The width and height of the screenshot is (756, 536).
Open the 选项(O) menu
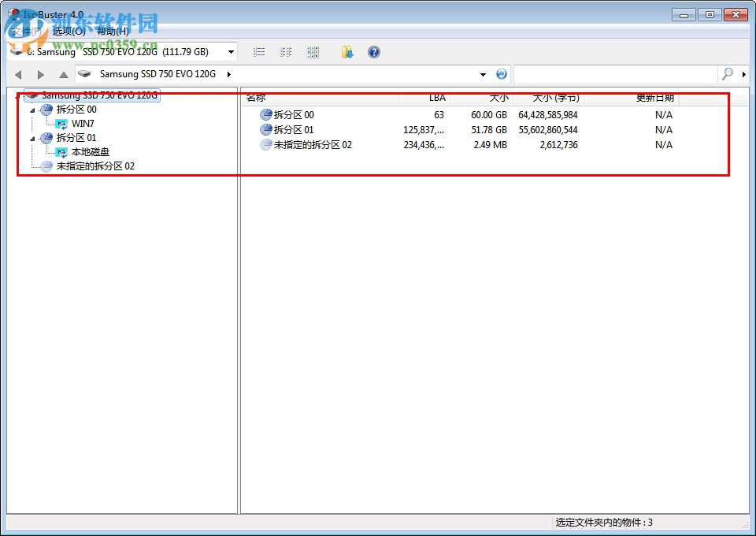coord(69,32)
